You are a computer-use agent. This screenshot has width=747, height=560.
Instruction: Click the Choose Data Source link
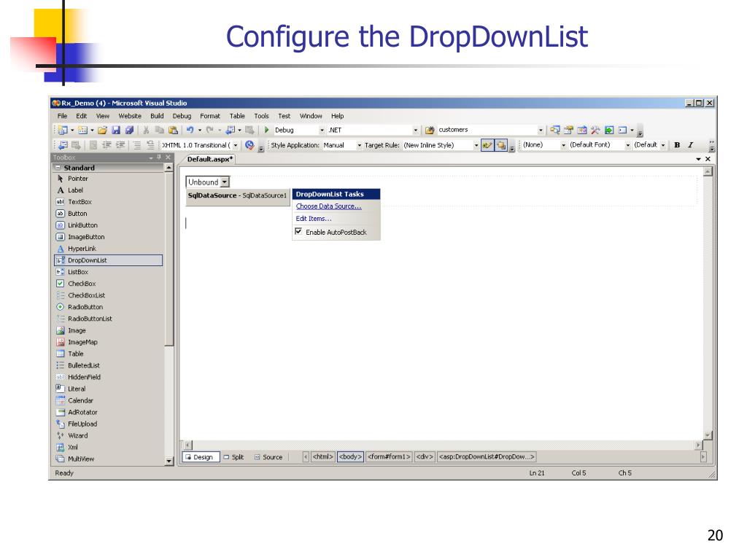pos(329,206)
